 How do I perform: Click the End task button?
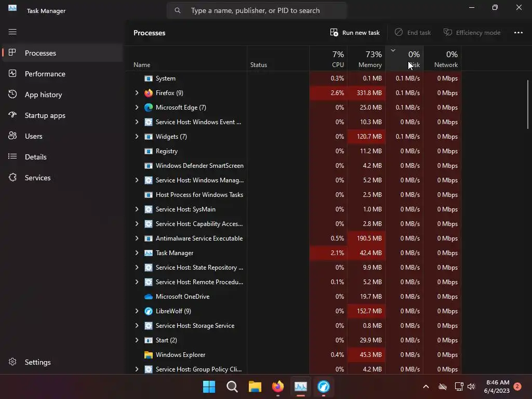(413, 33)
